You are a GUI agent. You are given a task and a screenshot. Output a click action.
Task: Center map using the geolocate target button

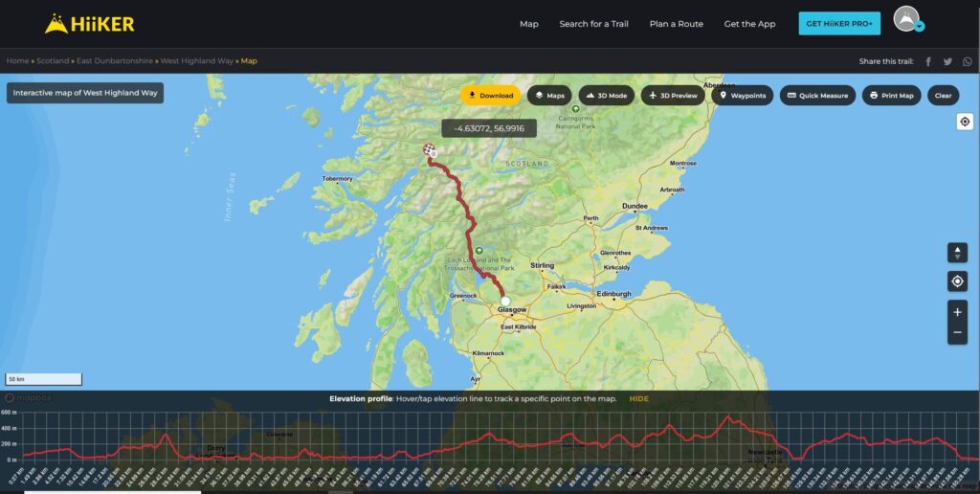coord(957,281)
